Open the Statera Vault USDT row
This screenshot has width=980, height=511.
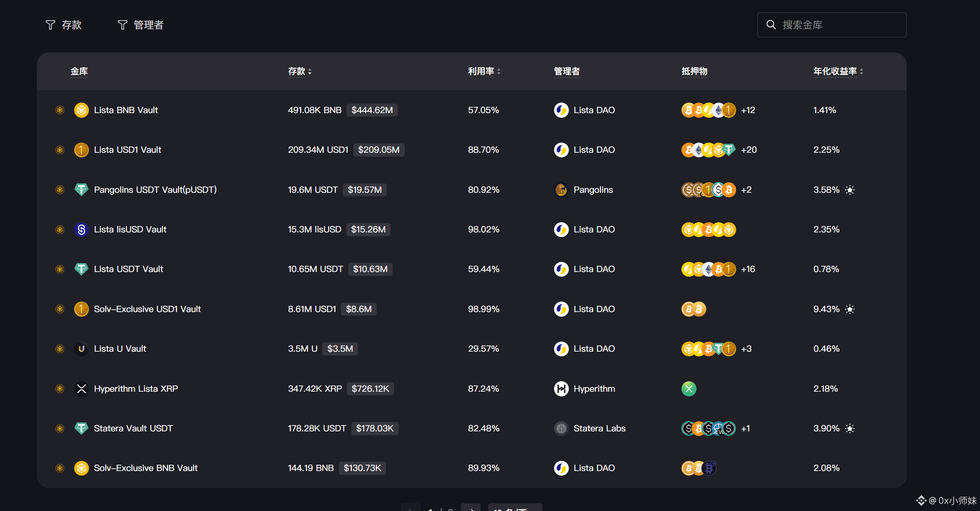click(133, 429)
